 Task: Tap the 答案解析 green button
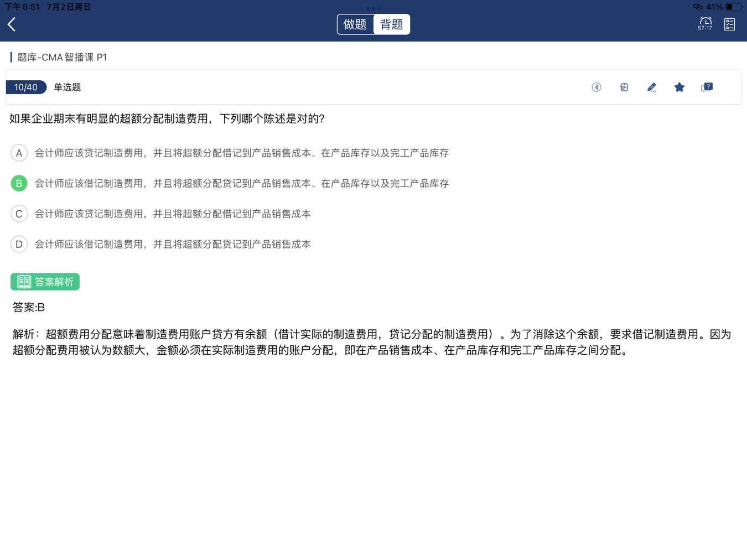[45, 282]
